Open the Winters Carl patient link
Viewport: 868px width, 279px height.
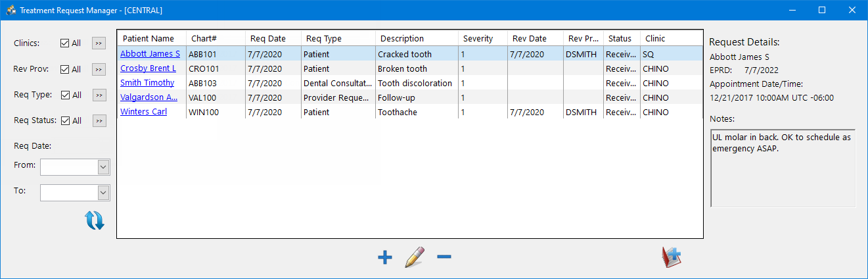click(143, 112)
